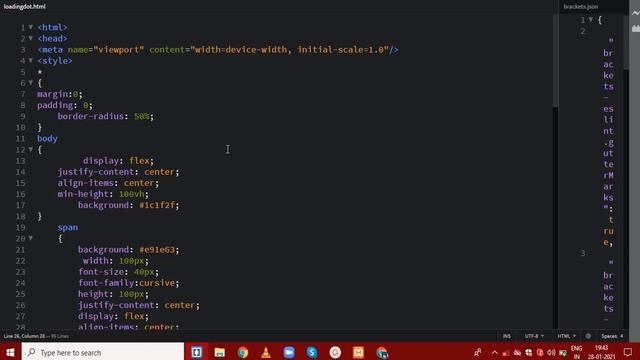Open the white circular app taskbar icon

tap(335, 352)
